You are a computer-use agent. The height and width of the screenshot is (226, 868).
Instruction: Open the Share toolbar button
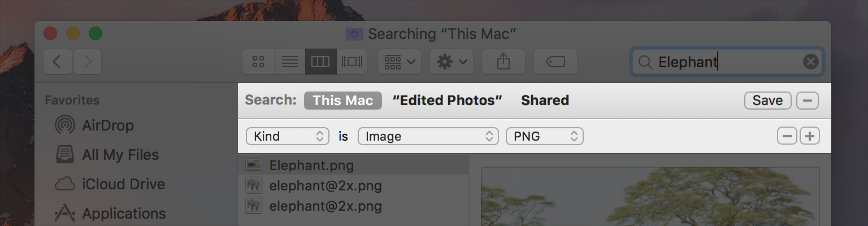504,62
